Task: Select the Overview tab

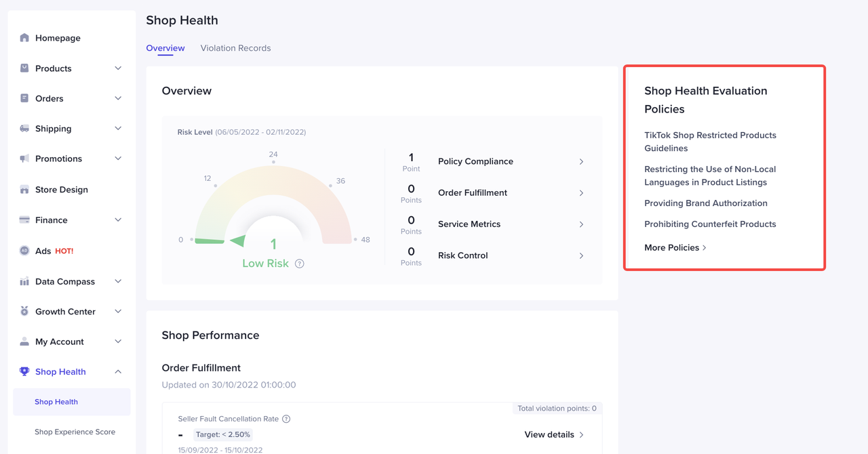Action: [165, 48]
